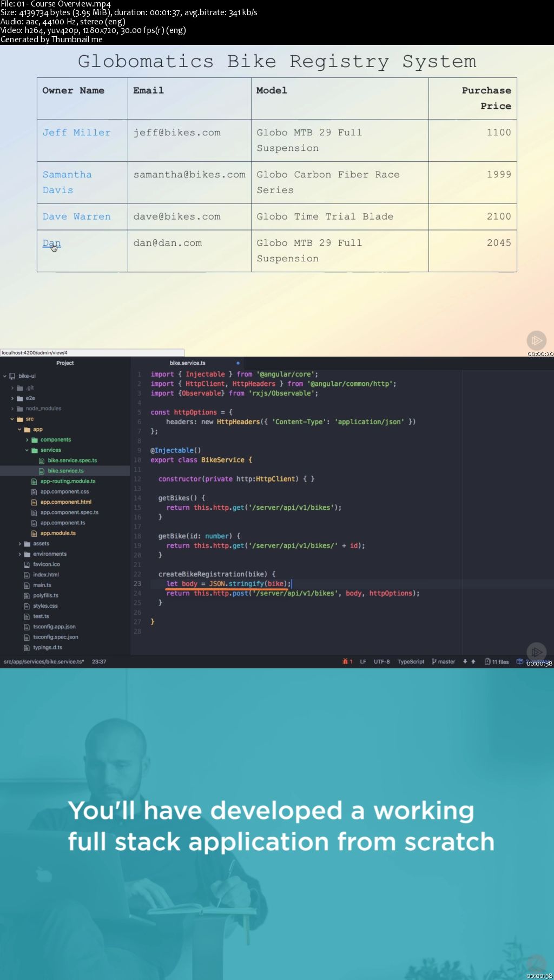Expand the assets folder chevron
This screenshot has width=554, height=980.
click(20, 544)
